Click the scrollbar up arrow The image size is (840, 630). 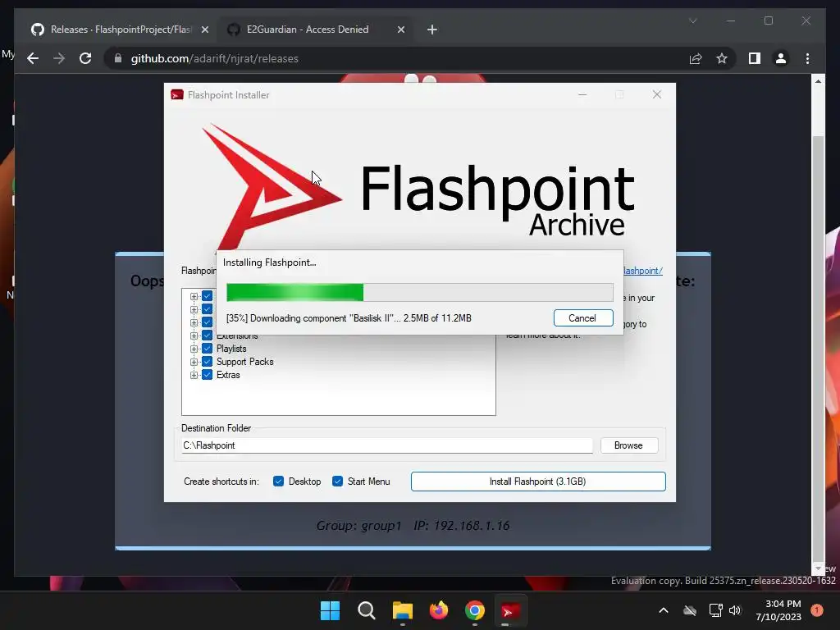click(818, 81)
